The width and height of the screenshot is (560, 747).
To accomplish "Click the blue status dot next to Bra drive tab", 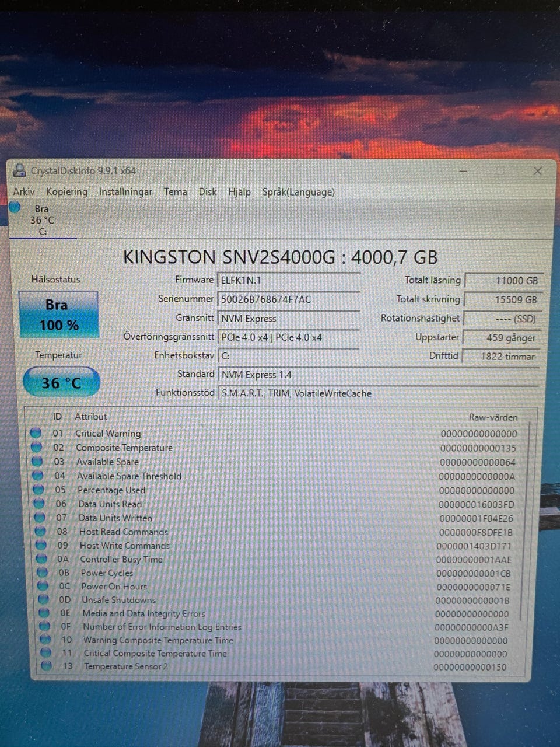I will click(x=15, y=207).
